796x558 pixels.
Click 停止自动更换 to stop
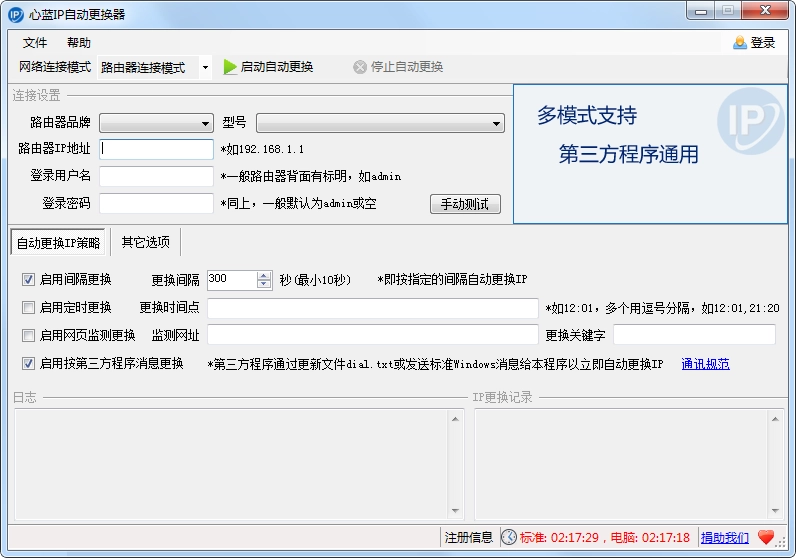click(x=399, y=67)
